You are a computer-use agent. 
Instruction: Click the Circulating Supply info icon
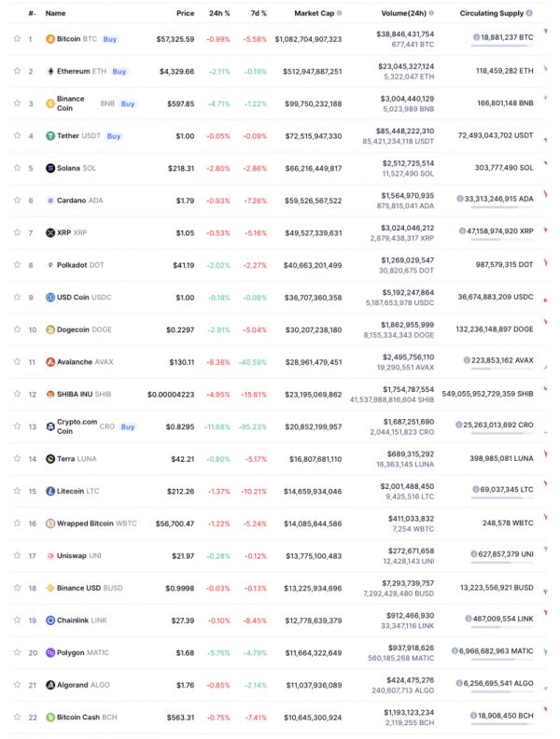pyautogui.click(x=529, y=14)
